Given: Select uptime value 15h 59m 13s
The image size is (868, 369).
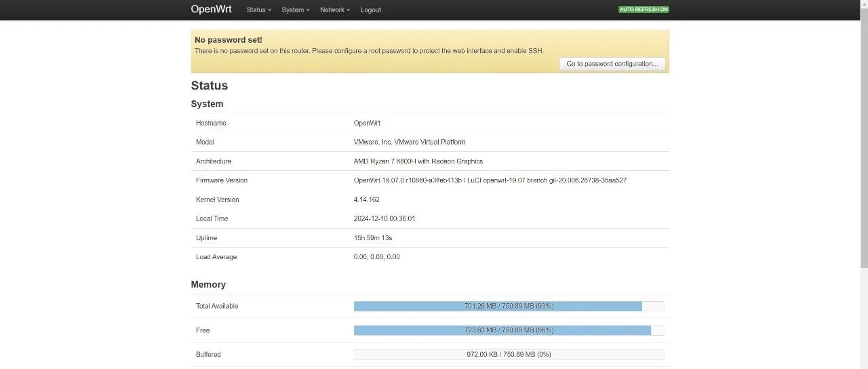Looking at the screenshot, I should pyautogui.click(x=373, y=237).
